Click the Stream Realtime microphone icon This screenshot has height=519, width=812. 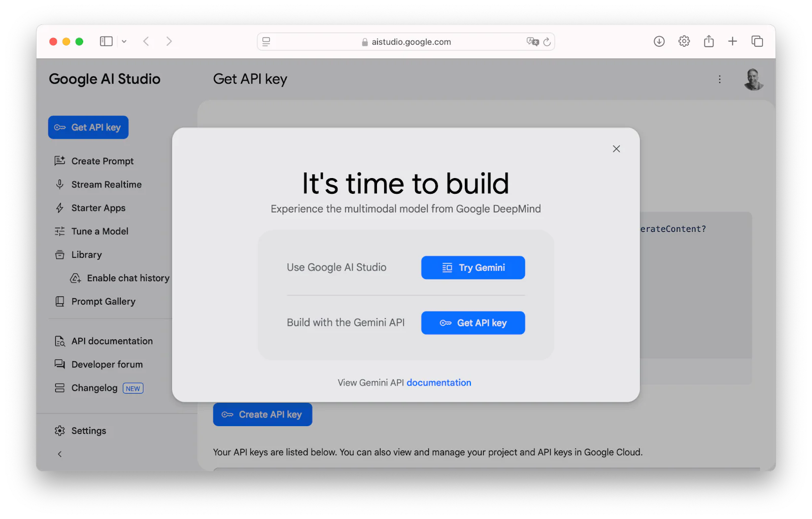(60, 184)
